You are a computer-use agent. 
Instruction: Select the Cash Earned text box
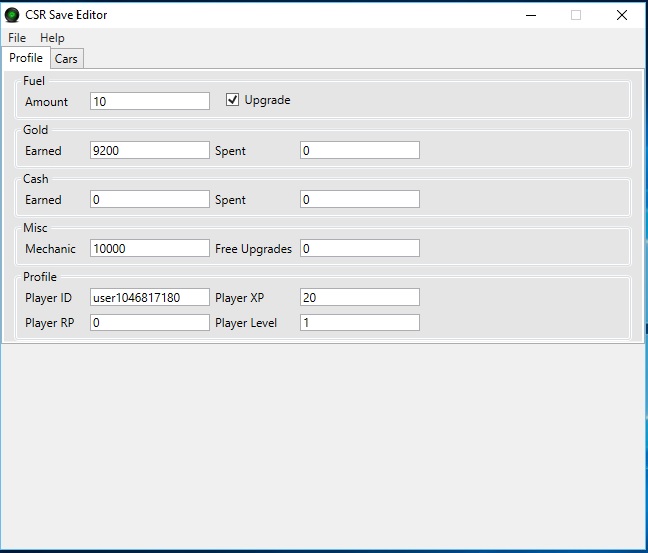tap(149, 199)
